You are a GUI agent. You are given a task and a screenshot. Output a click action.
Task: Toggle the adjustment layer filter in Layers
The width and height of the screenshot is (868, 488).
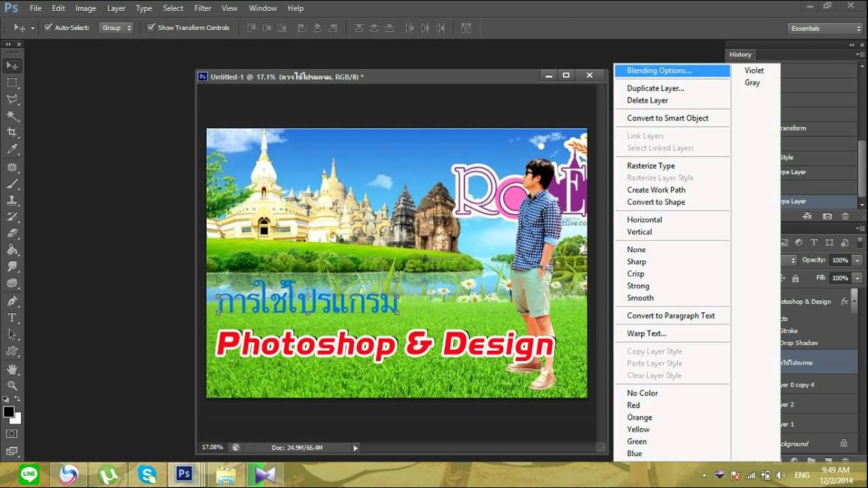[x=799, y=243]
